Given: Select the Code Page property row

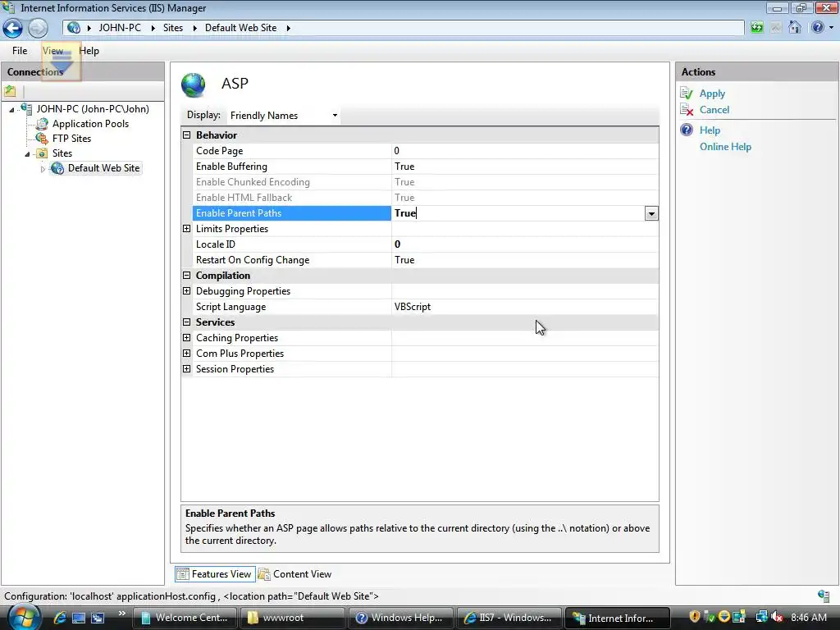Looking at the screenshot, I should click(426, 151).
